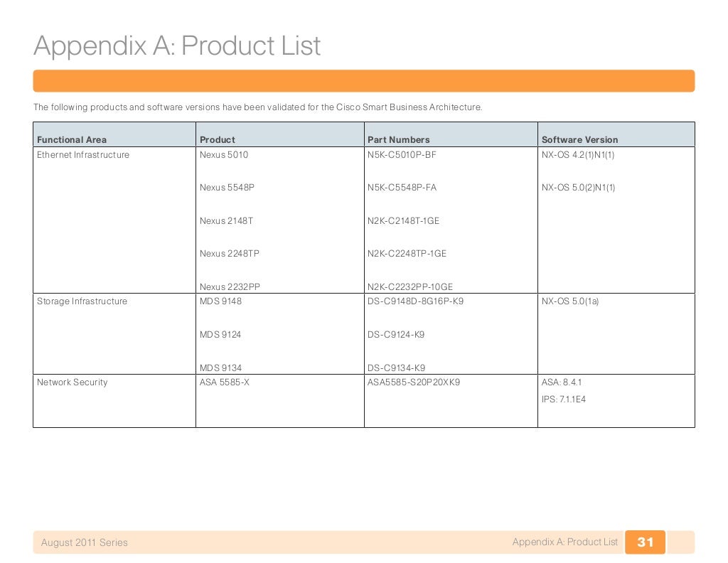
Task: Click 'August 2011 Series' in the footer
Action: coord(84,542)
